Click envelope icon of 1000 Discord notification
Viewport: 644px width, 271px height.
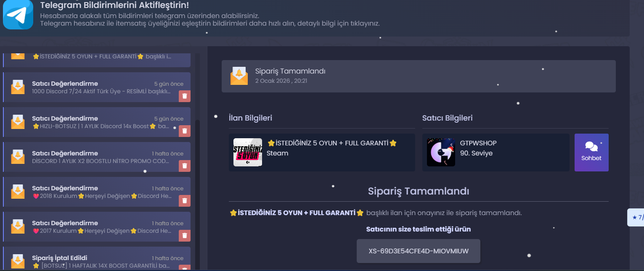[x=18, y=87]
